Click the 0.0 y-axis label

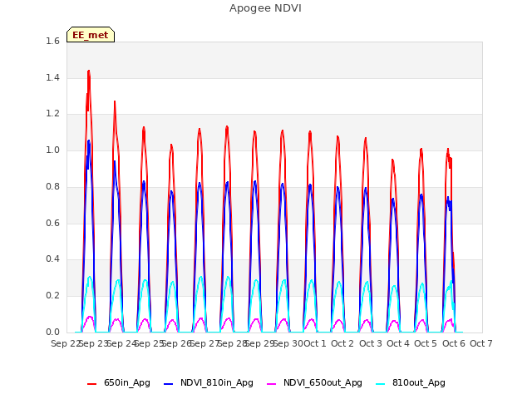pos(52,332)
